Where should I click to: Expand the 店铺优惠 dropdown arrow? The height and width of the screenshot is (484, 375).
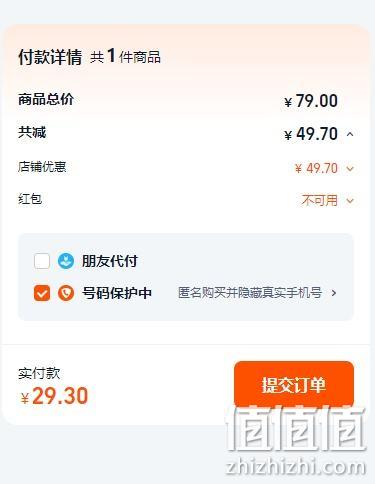tap(350, 169)
